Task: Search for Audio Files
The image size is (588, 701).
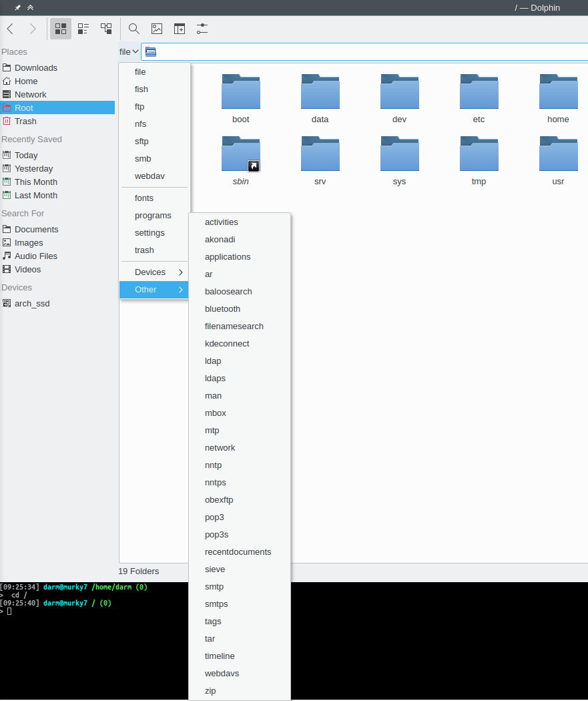Action: (57, 256)
